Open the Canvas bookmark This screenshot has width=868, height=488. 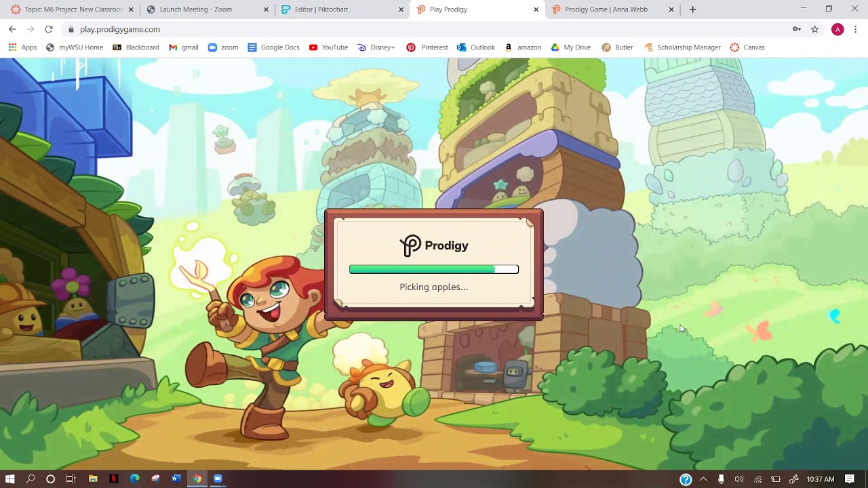point(747,47)
